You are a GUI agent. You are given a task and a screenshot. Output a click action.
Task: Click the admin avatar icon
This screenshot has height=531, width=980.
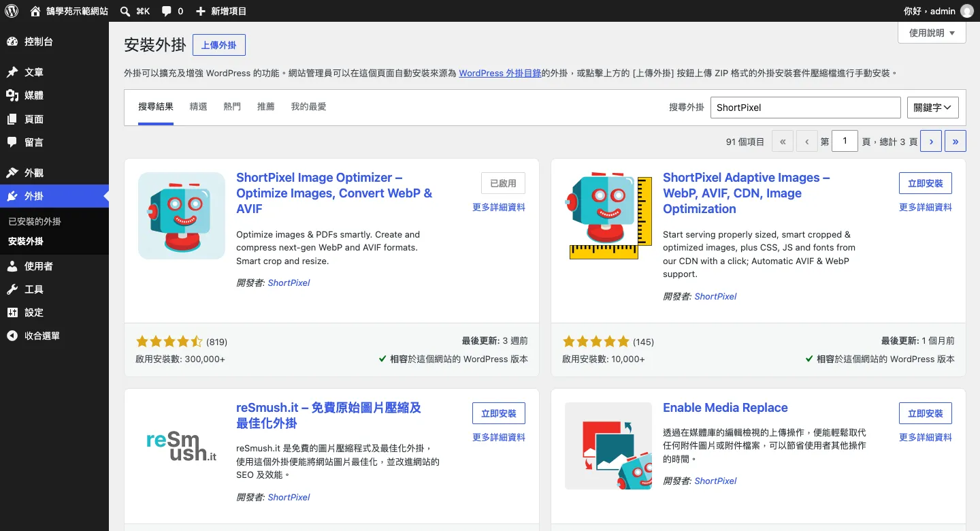[966, 11]
